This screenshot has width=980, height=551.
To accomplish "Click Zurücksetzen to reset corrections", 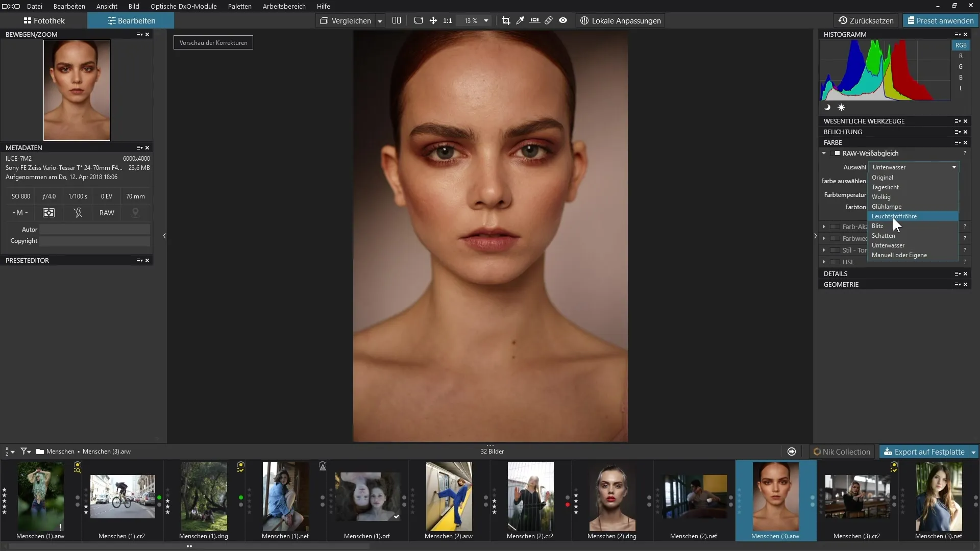I will pos(866,20).
